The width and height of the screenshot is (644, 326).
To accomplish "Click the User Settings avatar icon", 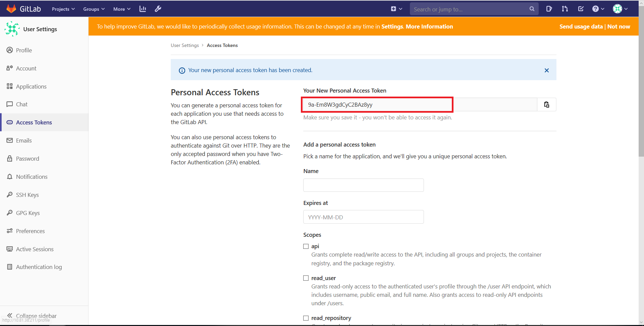I will (12, 29).
